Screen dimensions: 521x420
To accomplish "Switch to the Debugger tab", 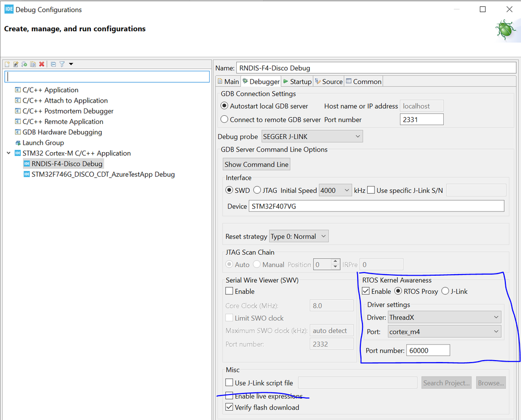I will pos(261,82).
